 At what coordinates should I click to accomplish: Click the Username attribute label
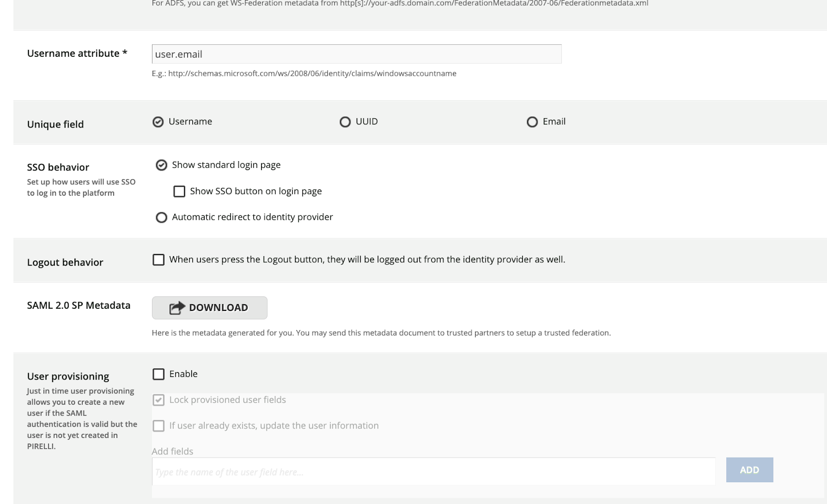coord(77,53)
